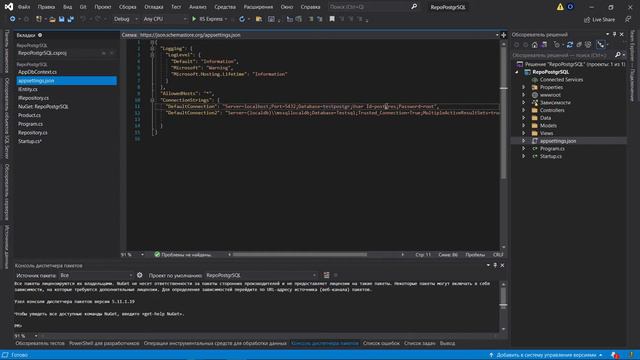Click the Clear Console icon in package console
Viewport: 640px width, 360px height.
(x=326, y=275)
